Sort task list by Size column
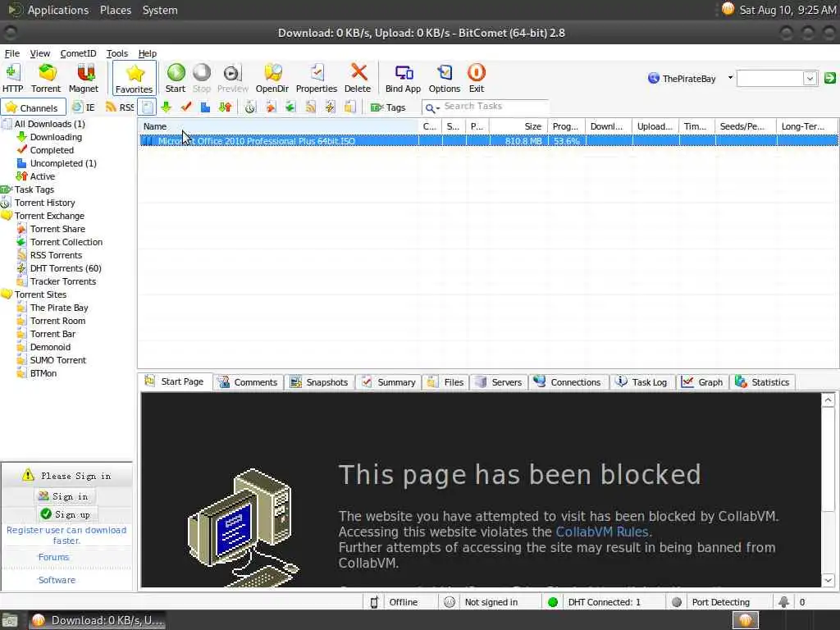 tap(518, 126)
